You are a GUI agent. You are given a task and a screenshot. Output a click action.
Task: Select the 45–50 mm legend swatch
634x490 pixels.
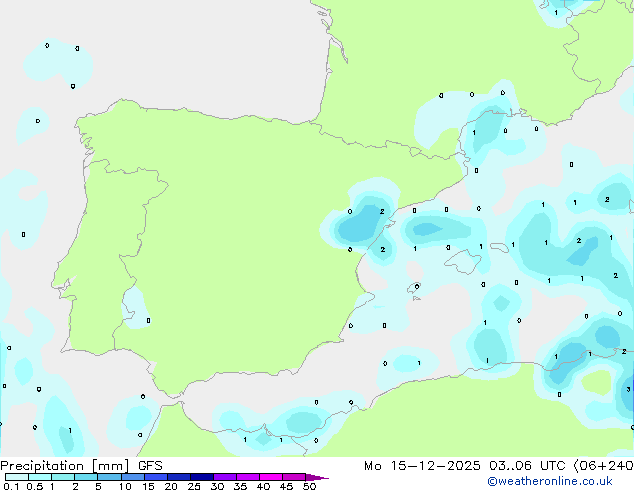click(x=294, y=477)
